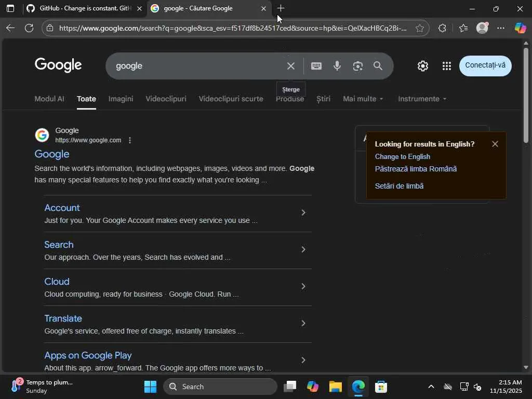Image resolution: width=532 pixels, height=399 pixels.
Task: Open File Explorer from taskbar
Action: click(x=336, y=387)
